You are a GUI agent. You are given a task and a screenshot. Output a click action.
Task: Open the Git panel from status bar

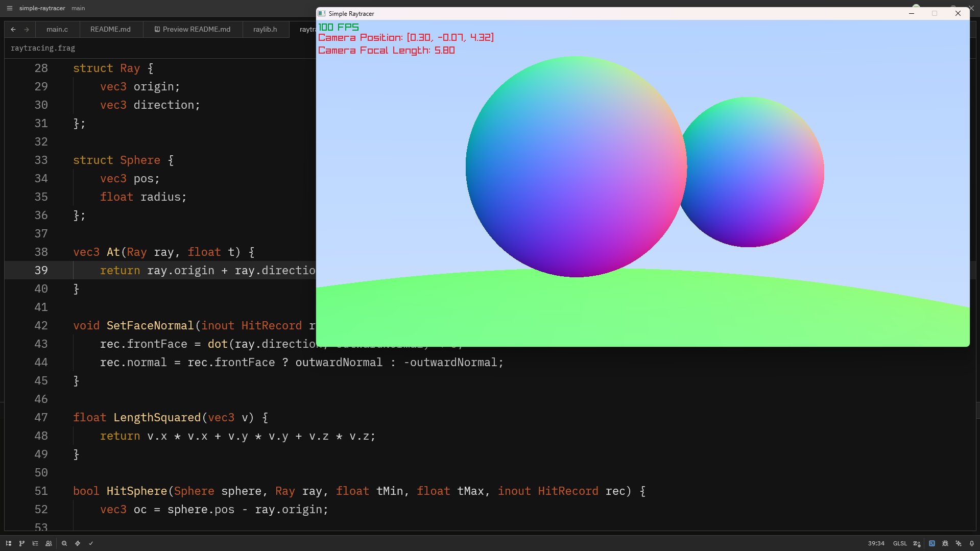22,543
